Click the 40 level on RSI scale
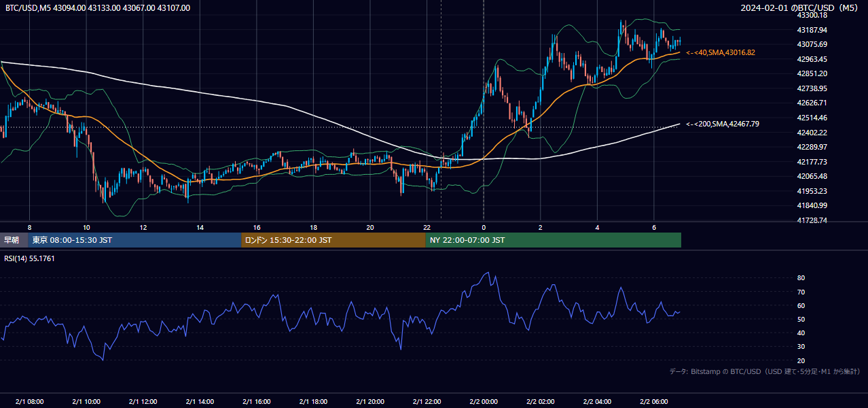Image resolution: width=868 pixels, height=408 pixels. coord(801,333)
